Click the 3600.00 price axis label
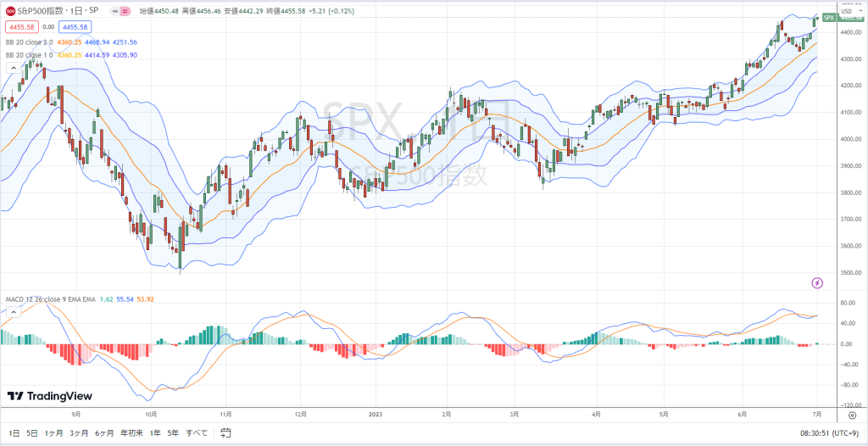868x446 pixels. [x=850, y=246]
